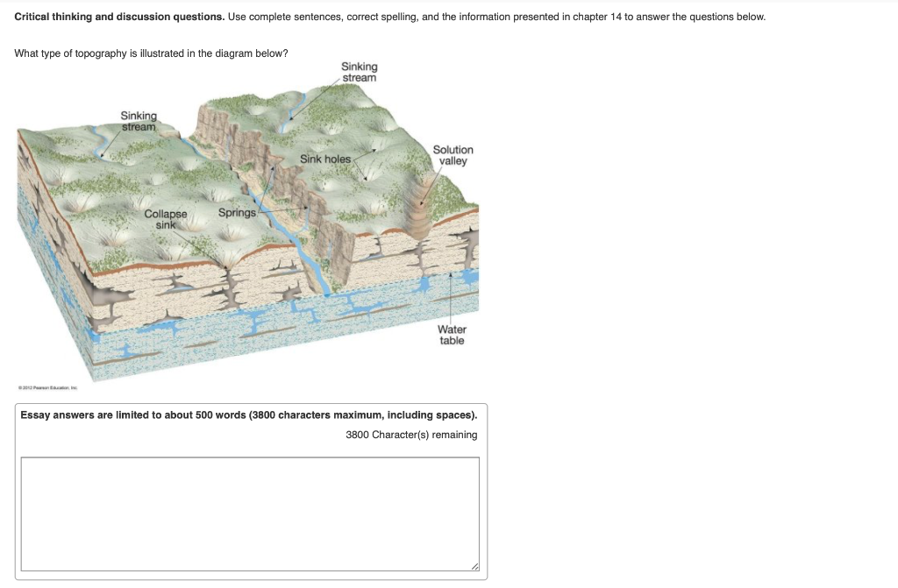Click the '3800 Character(s) remaining' counter

(411, 435)
